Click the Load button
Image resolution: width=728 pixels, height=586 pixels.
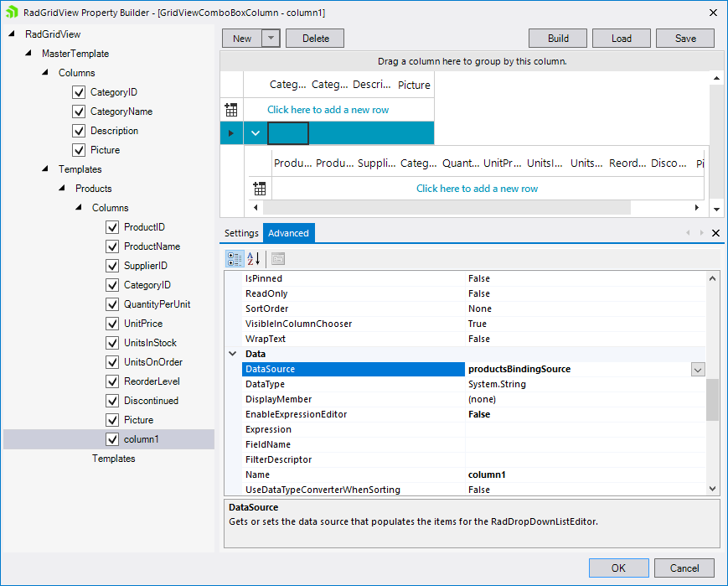point(622,38)
